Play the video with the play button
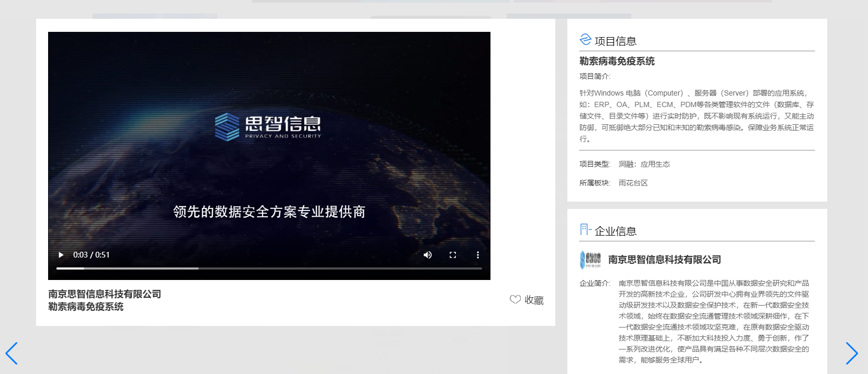 [61, 255]
